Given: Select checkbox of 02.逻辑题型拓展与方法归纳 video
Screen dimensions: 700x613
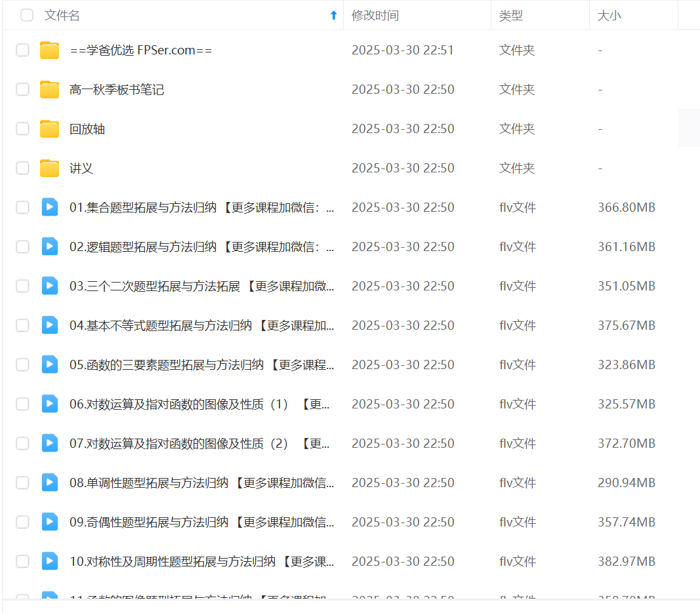Looking at the screenshot, I should 22,247.
